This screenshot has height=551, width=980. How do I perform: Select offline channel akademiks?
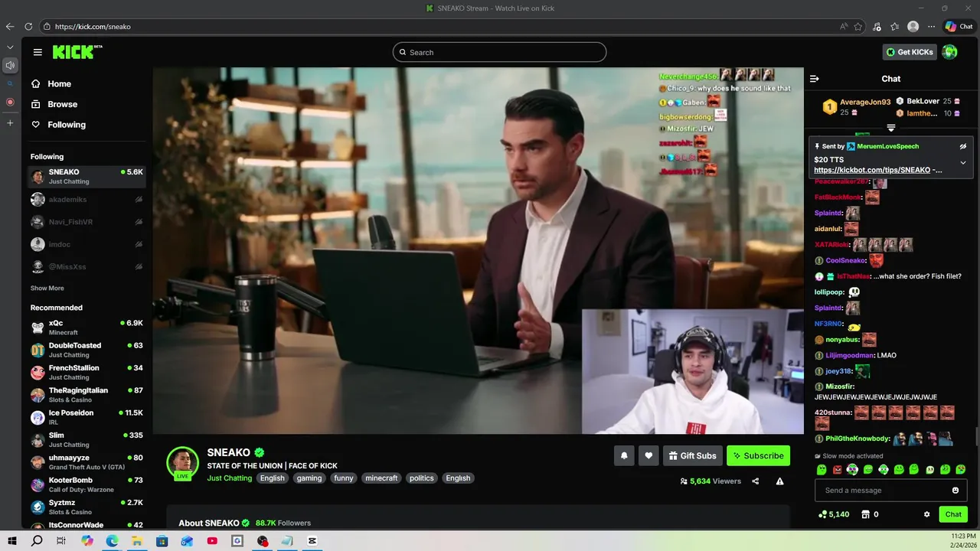[x=87, y=200]
